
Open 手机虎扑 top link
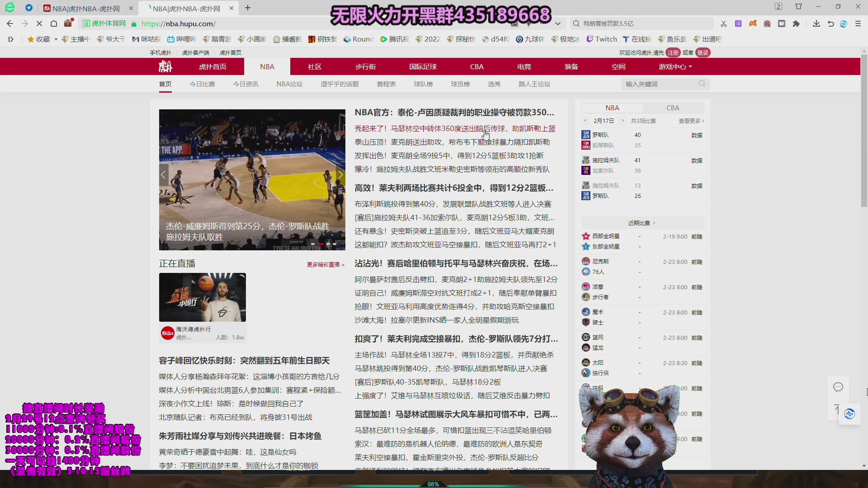point(160,52)
